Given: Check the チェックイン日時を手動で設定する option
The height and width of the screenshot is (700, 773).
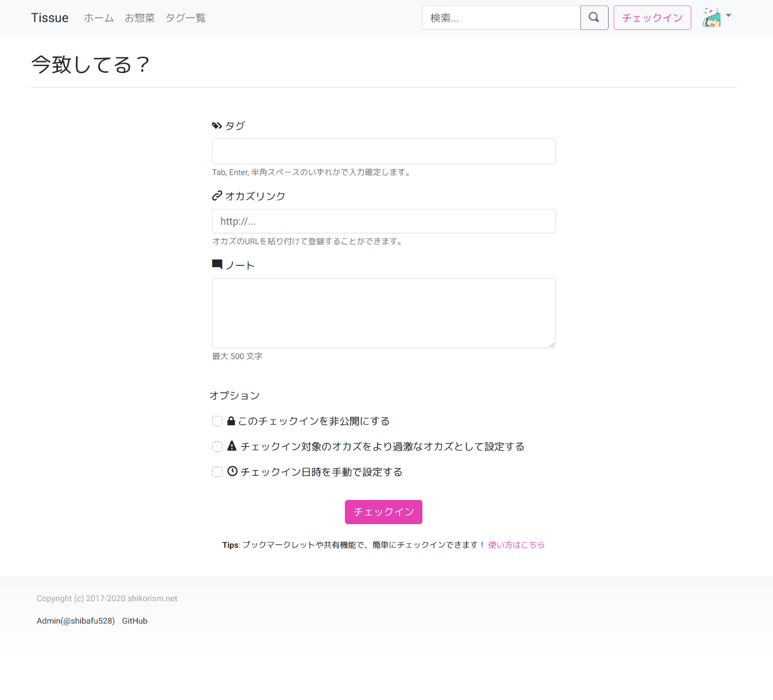Looking at the screenshot, I should [x=217, y=472].
